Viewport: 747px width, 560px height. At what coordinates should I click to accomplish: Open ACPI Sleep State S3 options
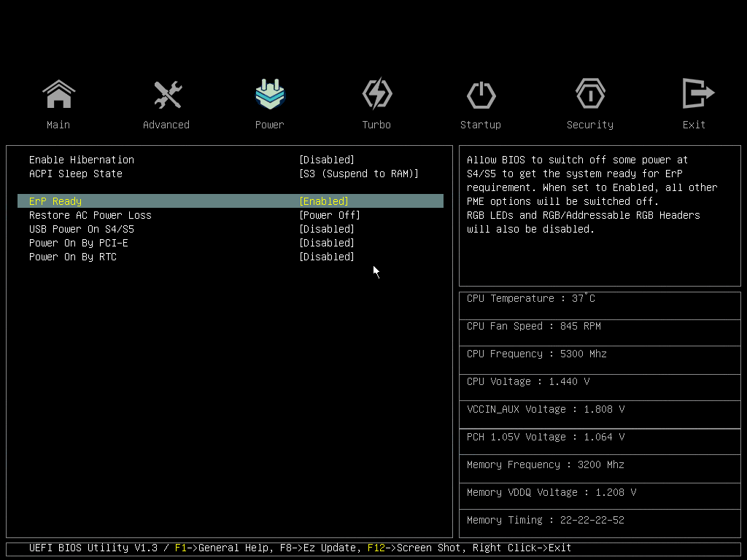(358, 174)
